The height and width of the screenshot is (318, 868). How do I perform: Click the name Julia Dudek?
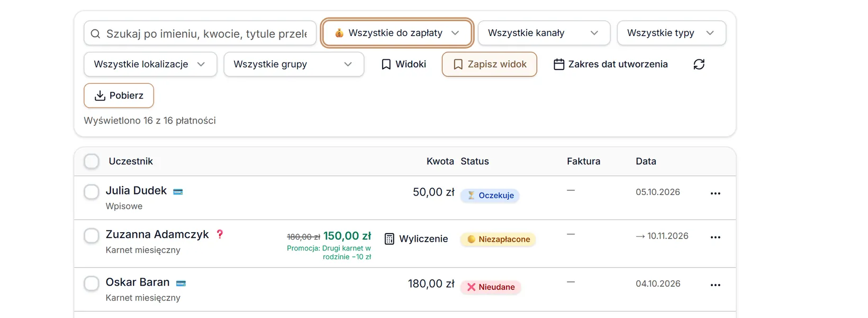(x=136, y=190)
